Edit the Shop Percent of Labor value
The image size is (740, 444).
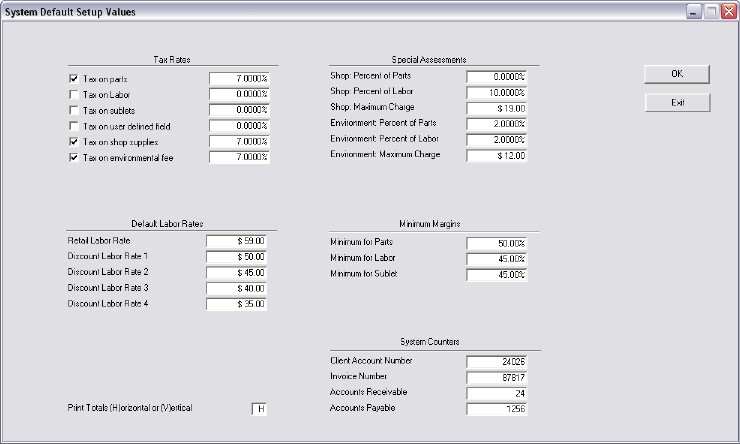click(x=497, y=92)
